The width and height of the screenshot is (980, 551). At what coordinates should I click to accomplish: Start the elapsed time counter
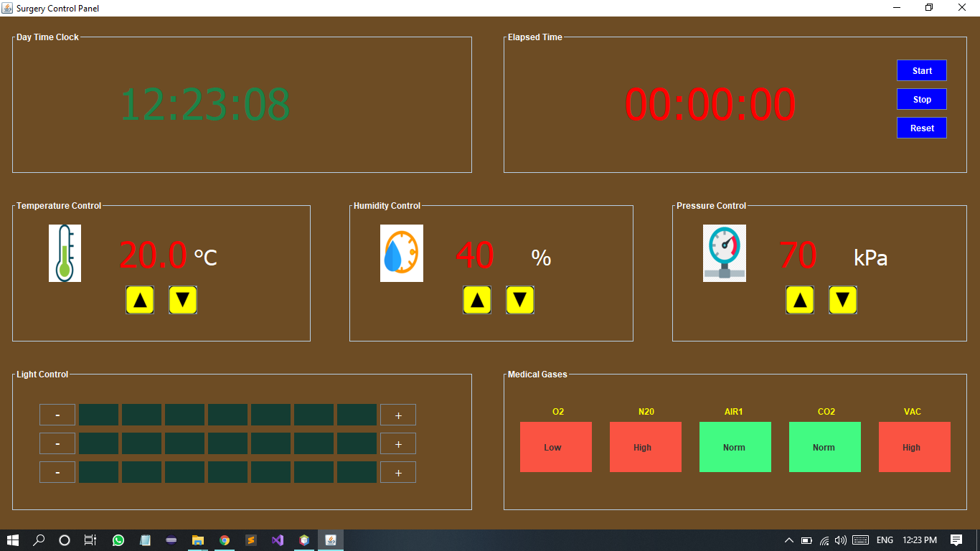point(921,70)
